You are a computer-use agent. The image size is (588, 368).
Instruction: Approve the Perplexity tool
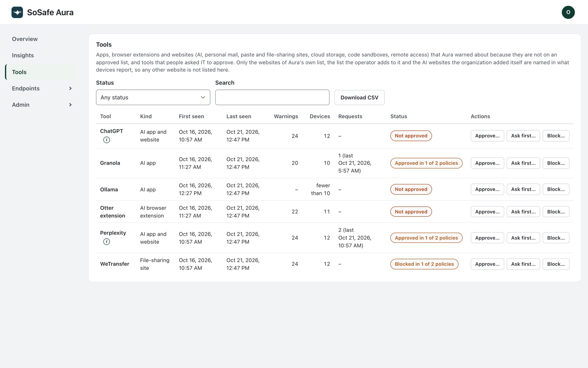click(487, 238)
